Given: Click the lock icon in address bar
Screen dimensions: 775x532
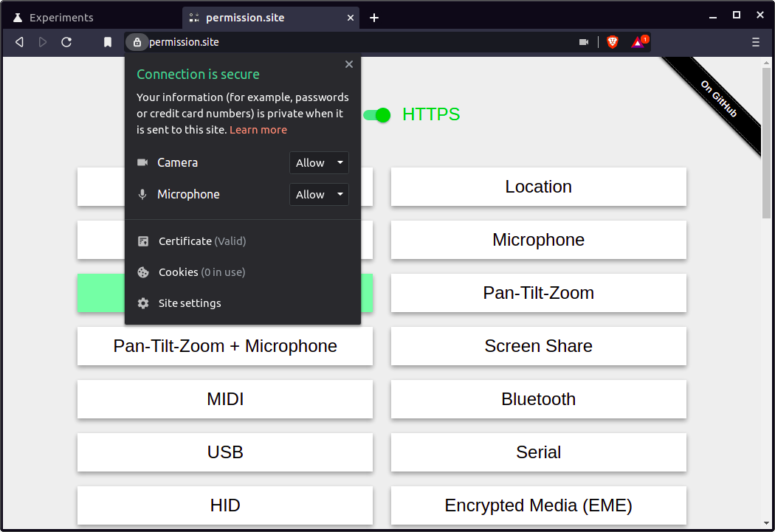Looking at the screenshot, I should tap(137, 42).
